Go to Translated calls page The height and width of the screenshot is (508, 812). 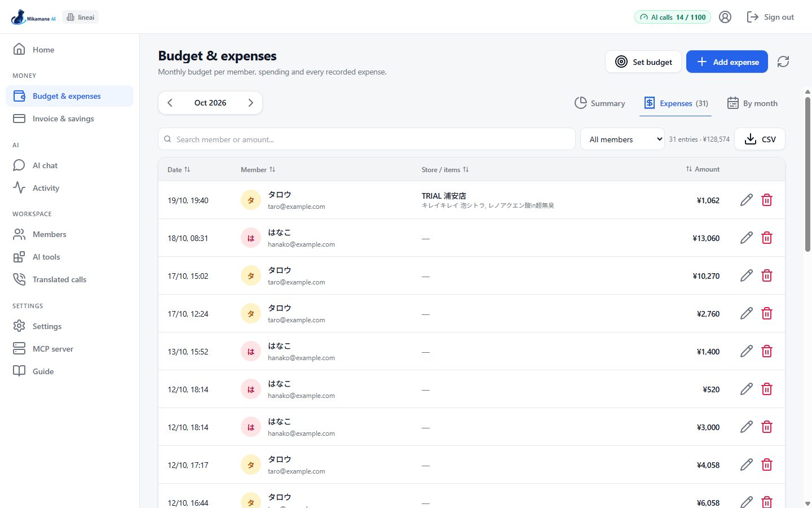(x=69, y=279)
